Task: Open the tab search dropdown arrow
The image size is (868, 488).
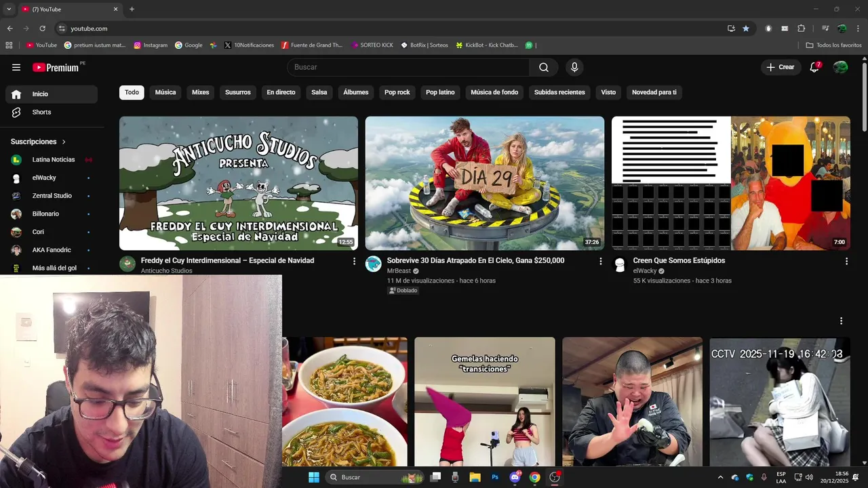Action: (9, 9)
